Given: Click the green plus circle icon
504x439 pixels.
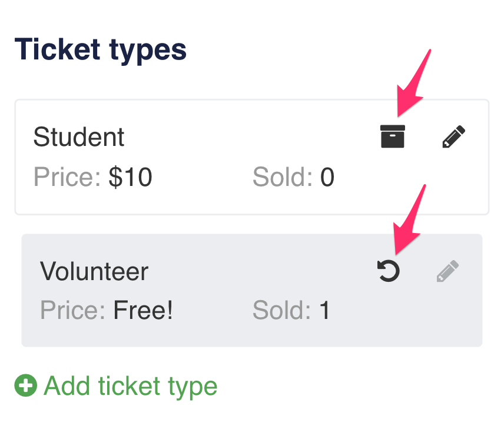Looking at the screenshot, I should (x=26, y=386).
